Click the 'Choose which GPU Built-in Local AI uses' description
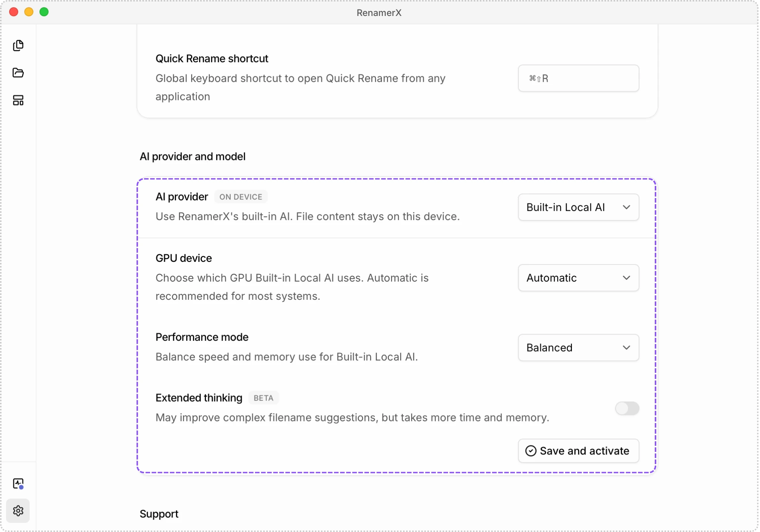Viewport: 760px width, 532px height. (x=292, y=287)
